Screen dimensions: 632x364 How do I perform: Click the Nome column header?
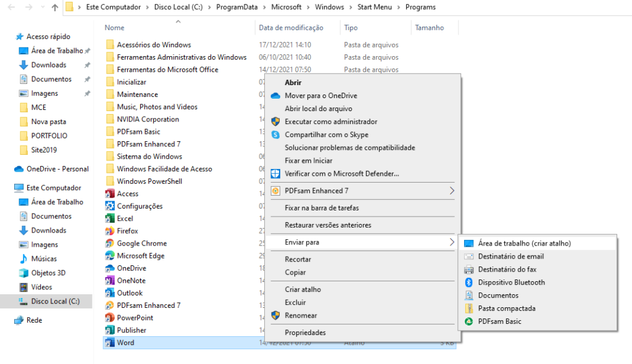[114, 28]
